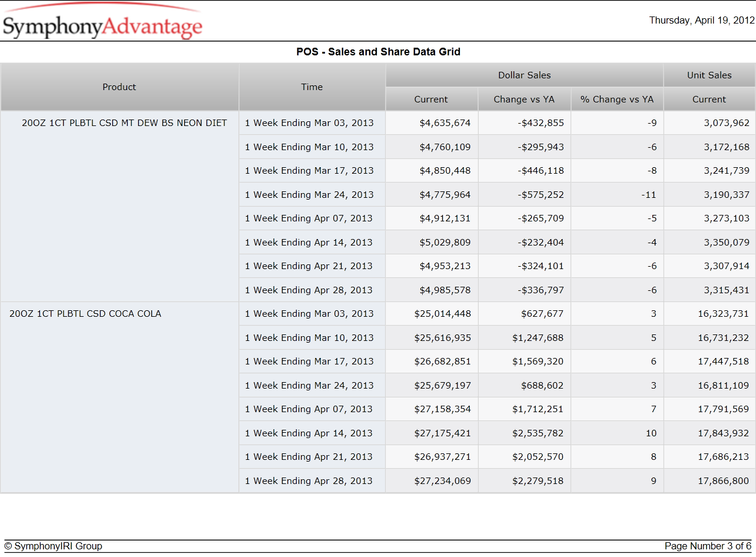This screenshot has height=557, width=756.
Task: Click unit sales value 3,073,962
Action: [x=727, y=123]
